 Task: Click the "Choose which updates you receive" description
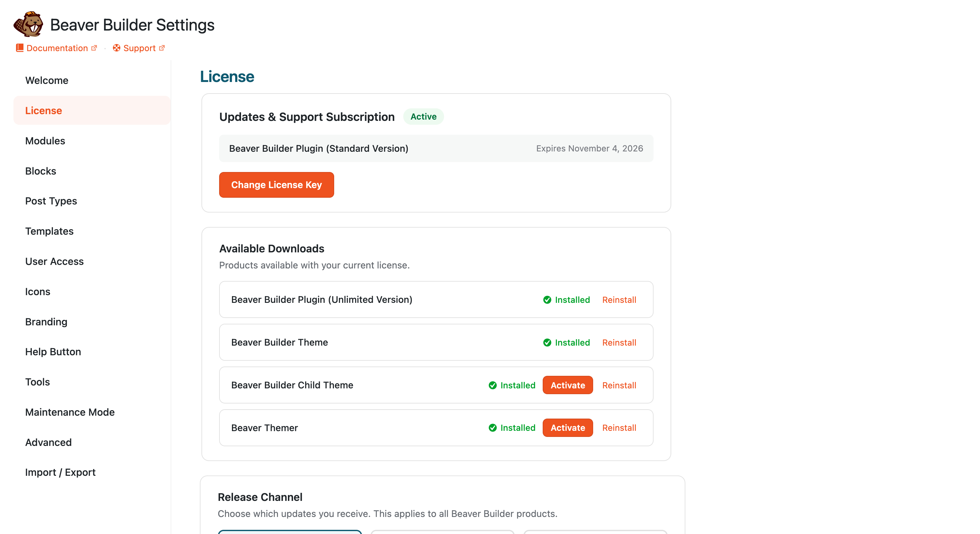[387, 514]
